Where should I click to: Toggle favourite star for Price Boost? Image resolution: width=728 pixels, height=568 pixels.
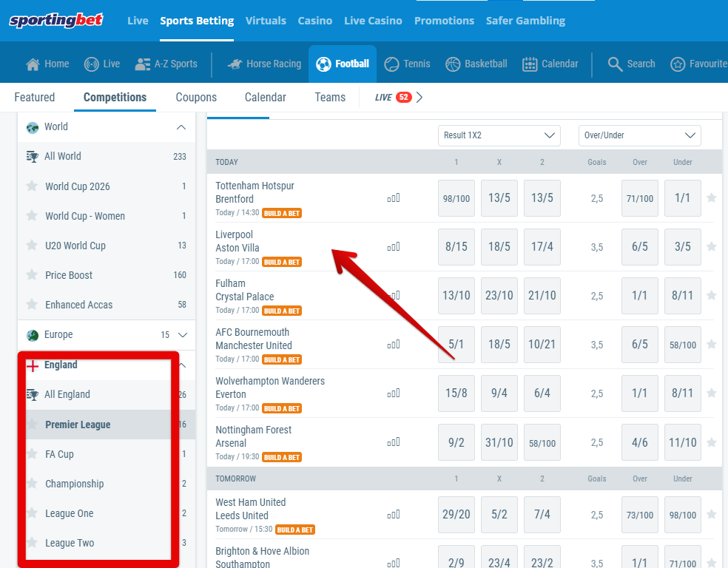pos(32,274)
